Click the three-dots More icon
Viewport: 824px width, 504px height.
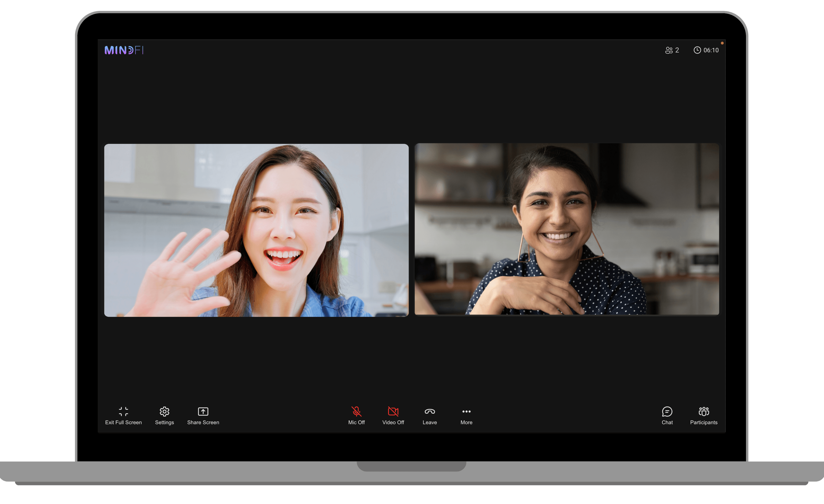pyautogui.click(x=466, y=411)
